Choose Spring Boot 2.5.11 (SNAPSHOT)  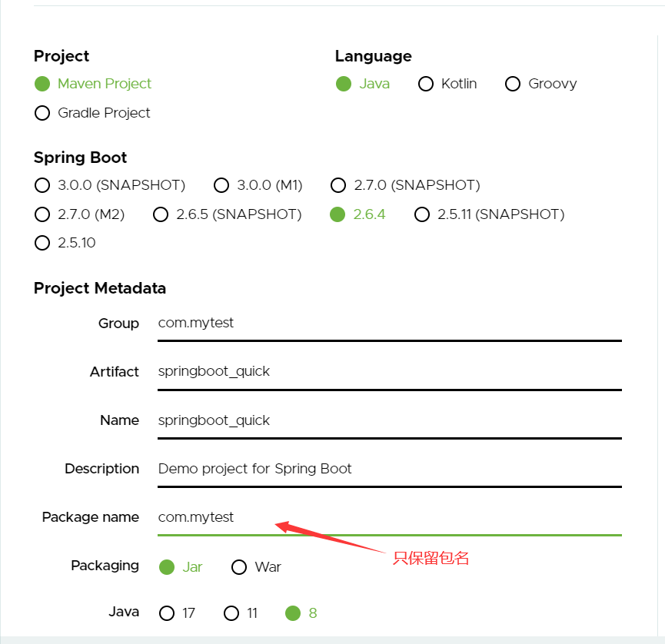422,214
